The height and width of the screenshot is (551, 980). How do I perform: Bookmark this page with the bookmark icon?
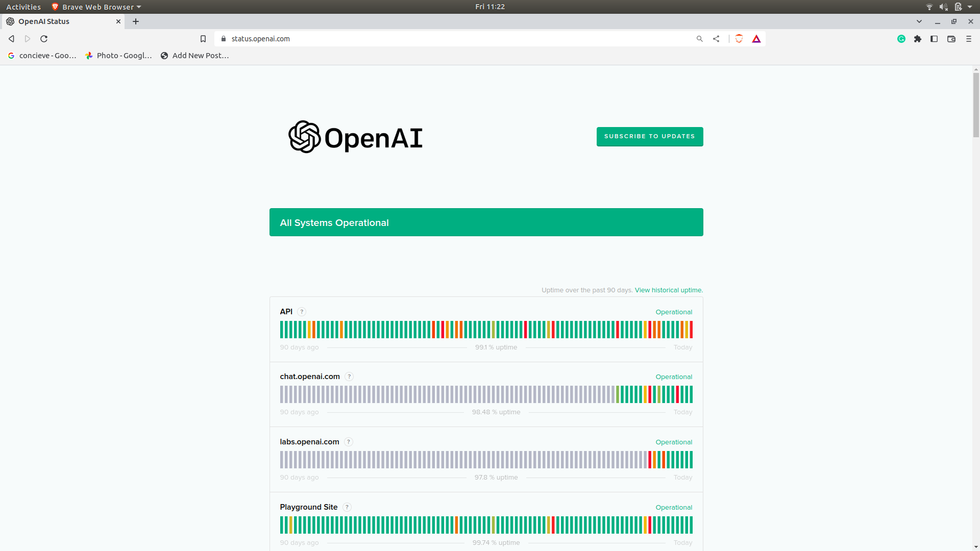click(x=203, y=39)
